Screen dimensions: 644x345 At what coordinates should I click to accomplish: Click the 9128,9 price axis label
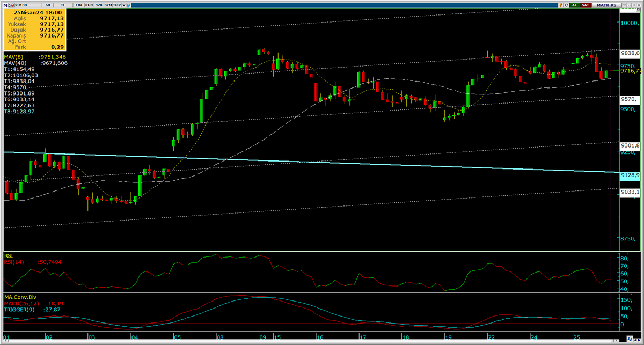(631, 175)
